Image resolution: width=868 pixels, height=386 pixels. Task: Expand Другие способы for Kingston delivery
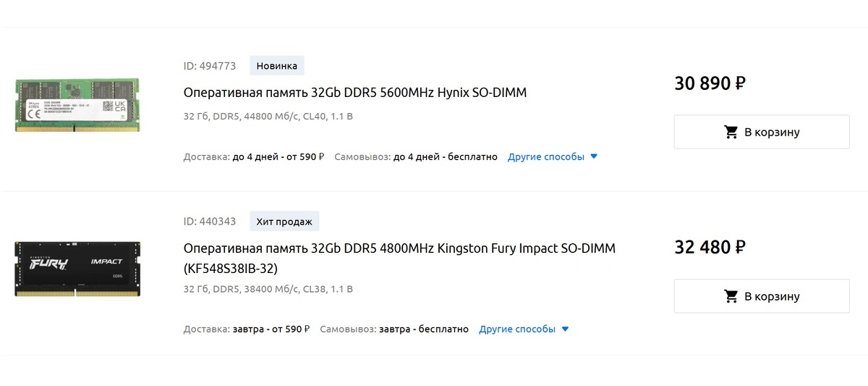click(517, 329)
